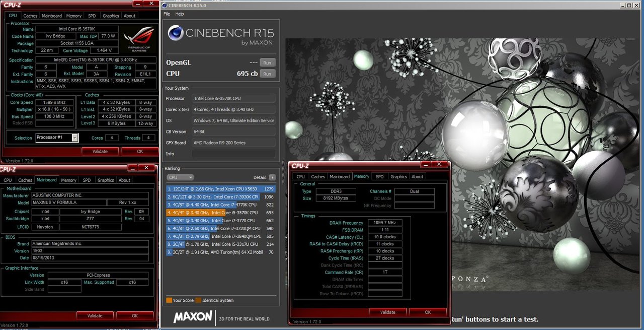Click OK in the Memory window

pyautogui.click(x=428, y=312)
